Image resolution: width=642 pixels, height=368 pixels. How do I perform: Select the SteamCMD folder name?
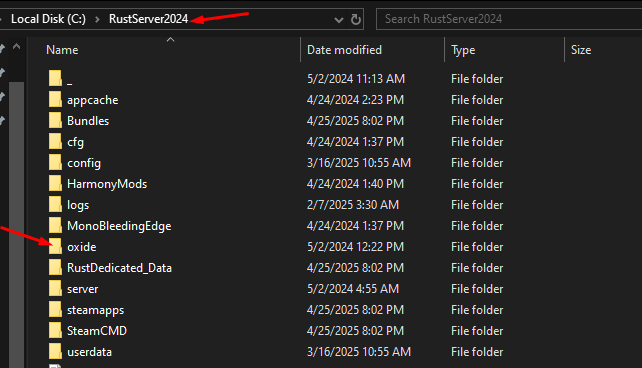click(97, 331)
